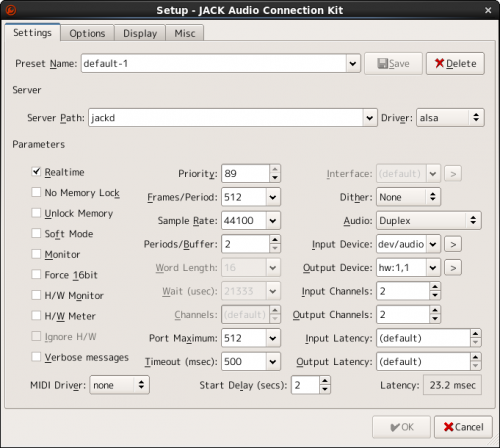The height and width of the screenshot is (448, 500).
Task: Select the Settings tab
Action: (x=32, y=32)
